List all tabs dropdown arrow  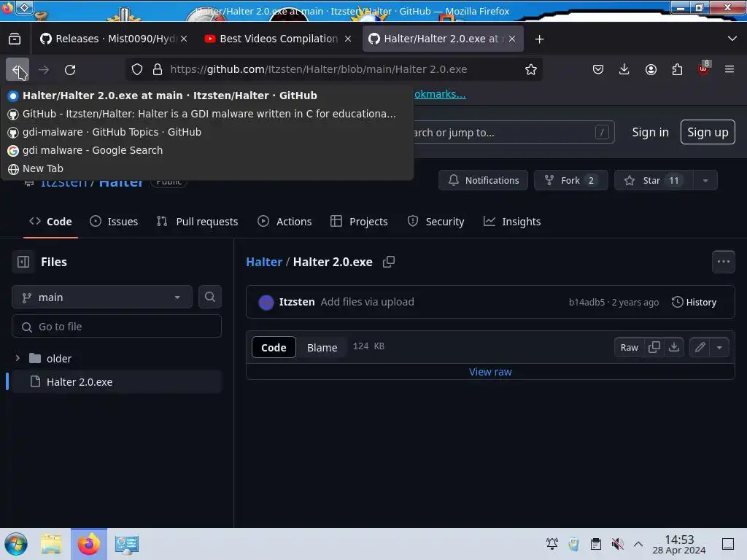pos(732,39)
